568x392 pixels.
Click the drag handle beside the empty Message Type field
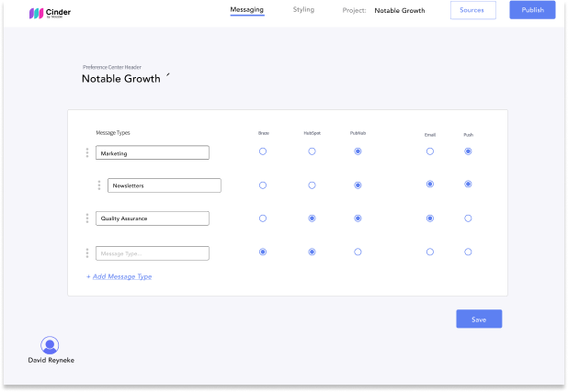[x=87, y=252]
